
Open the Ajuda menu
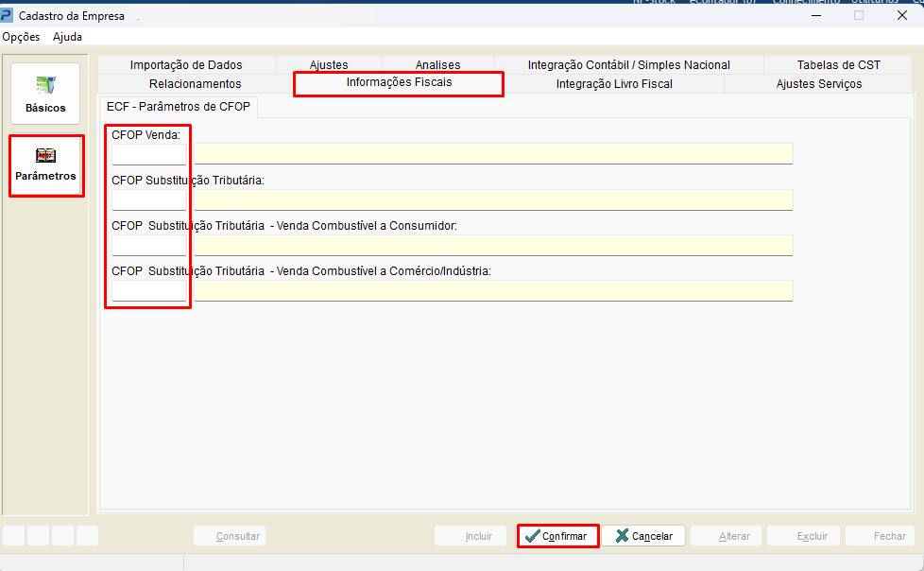click(67, 37)
